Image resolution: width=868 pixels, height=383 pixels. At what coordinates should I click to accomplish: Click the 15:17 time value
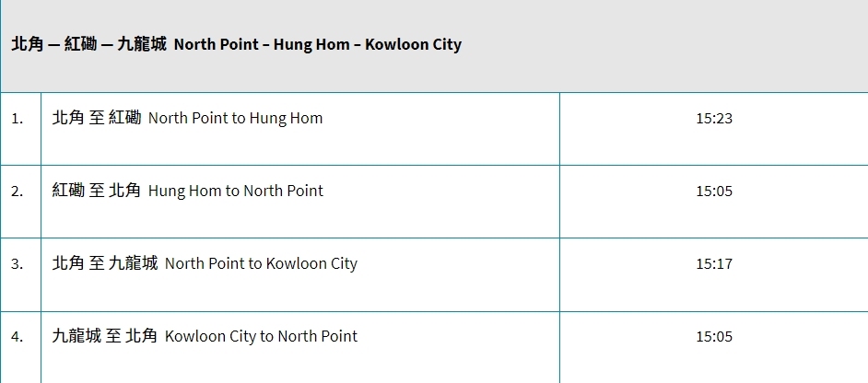coord(714,264)
